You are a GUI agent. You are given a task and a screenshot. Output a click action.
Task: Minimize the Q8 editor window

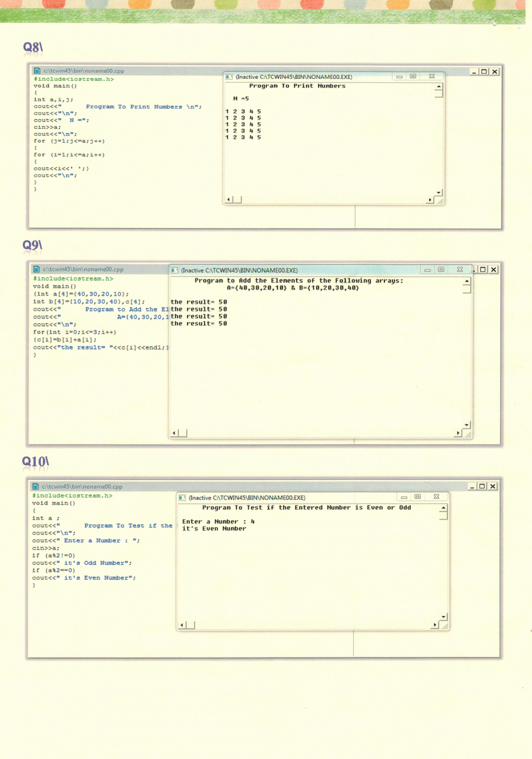pyautogui.click(x=474, y=72)
